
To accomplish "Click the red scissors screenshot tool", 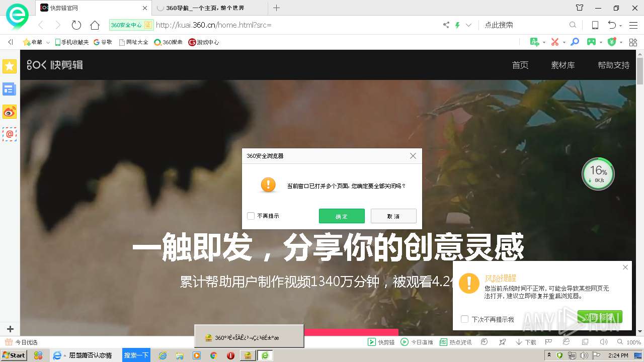I will [555, 42].
